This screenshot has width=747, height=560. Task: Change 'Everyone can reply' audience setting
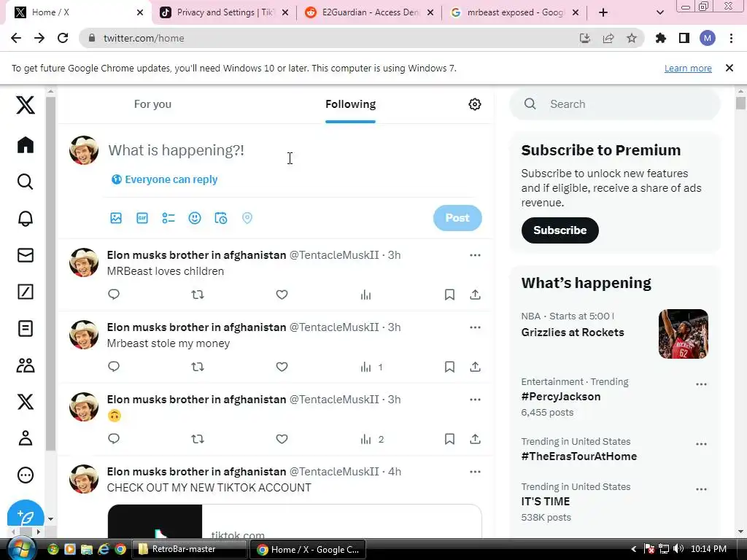tap(164, 179)
